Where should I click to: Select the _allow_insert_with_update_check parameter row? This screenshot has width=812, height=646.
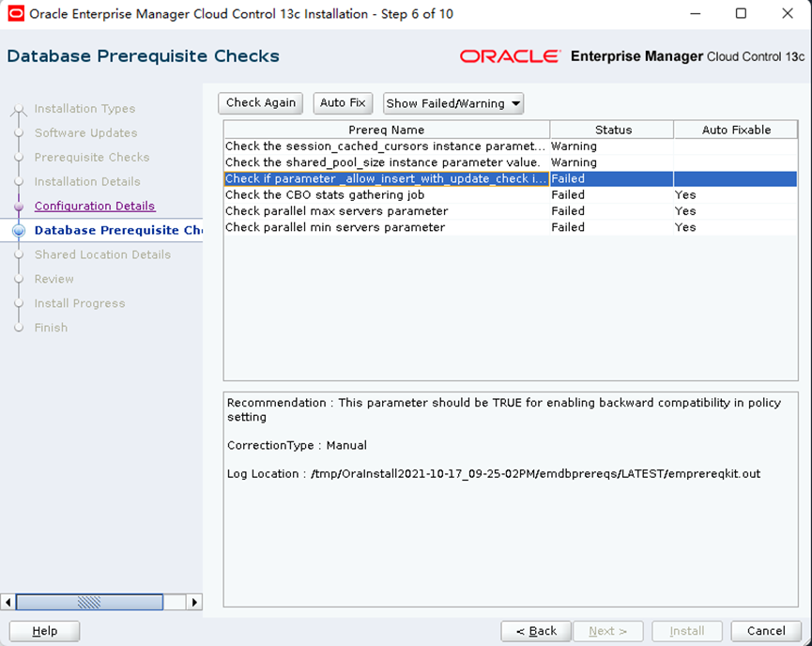pos(511,178)
